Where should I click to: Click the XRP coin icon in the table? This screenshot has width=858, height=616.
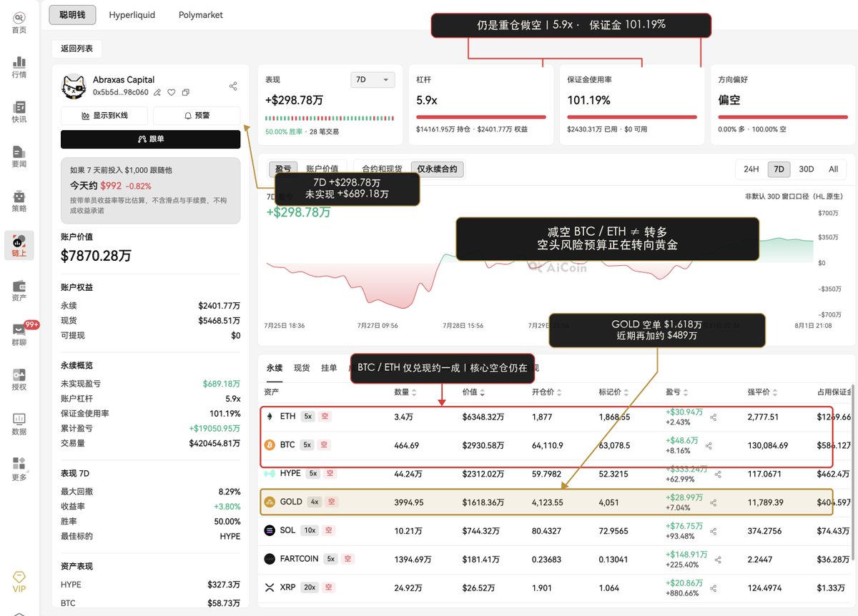click(x=270, y=587)
